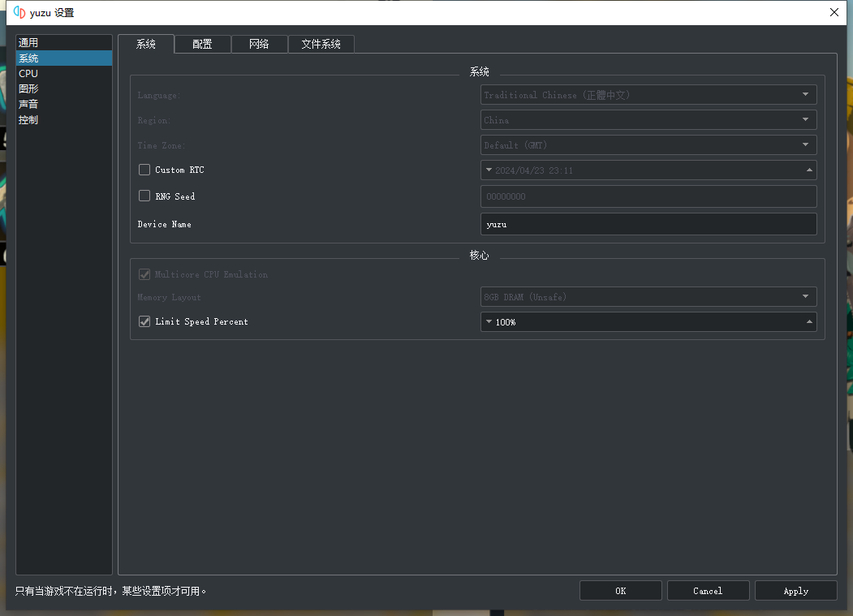Open the Language dropdown showing Traditional Chinese
The image size is (853, 616).
[648, 95]
